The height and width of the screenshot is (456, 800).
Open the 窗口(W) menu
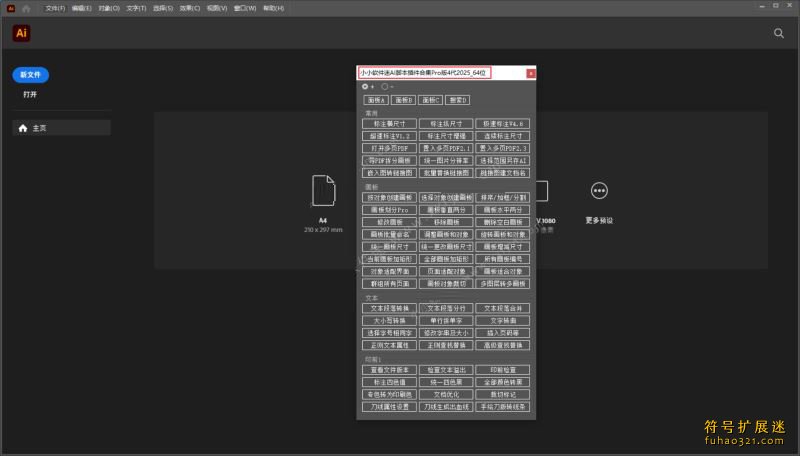click(x=244, y=8)
